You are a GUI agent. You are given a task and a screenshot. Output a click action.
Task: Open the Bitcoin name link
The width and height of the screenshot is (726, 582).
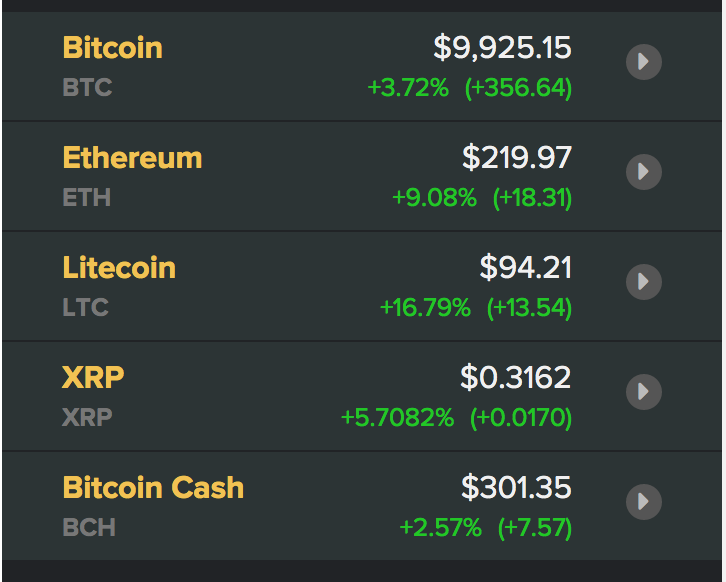113,48
